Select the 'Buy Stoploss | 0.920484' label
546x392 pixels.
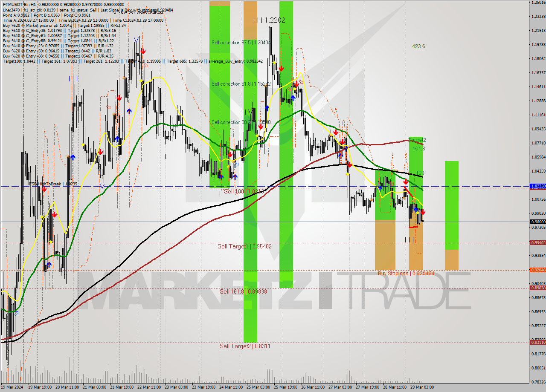[406, 273]
